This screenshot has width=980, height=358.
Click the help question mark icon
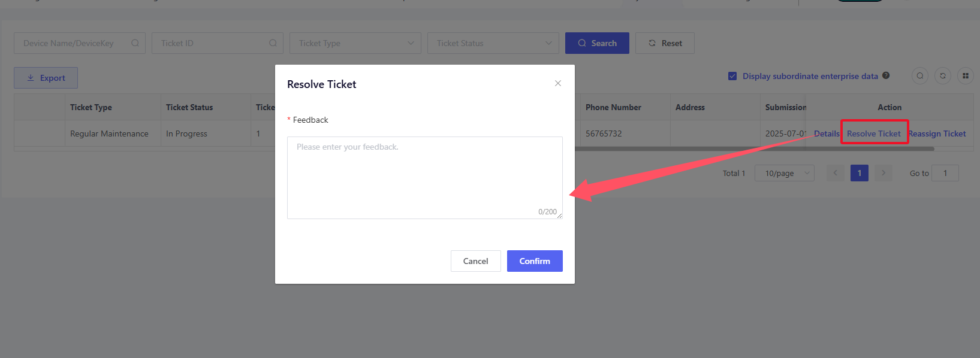pyautogui.click(x=886, y=75)
